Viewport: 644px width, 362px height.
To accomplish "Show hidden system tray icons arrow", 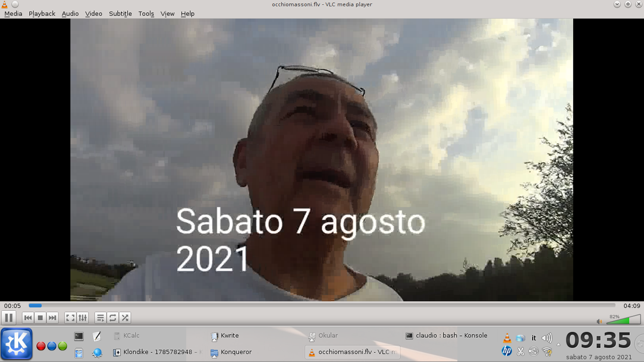I will (558, 345).
